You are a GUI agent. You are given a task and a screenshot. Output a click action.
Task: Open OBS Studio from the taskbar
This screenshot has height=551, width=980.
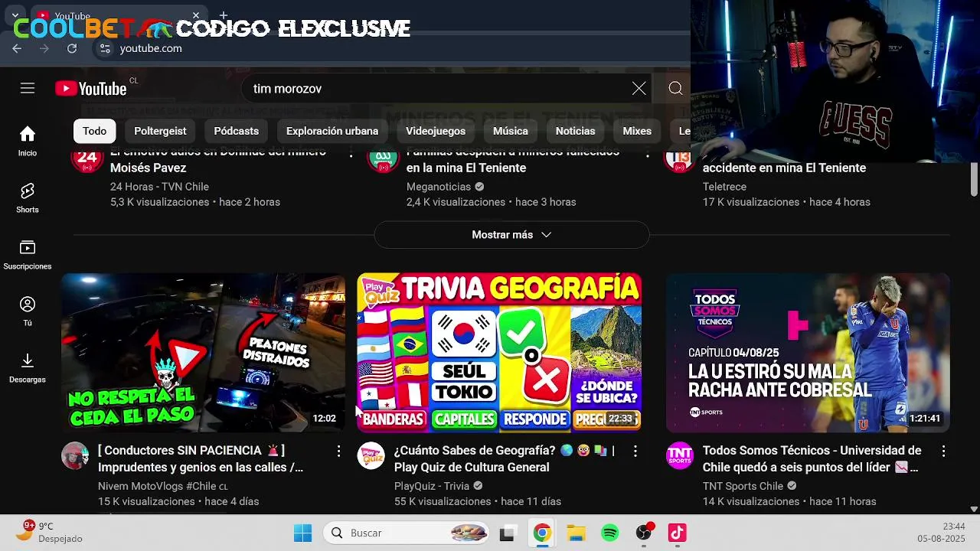644,533
